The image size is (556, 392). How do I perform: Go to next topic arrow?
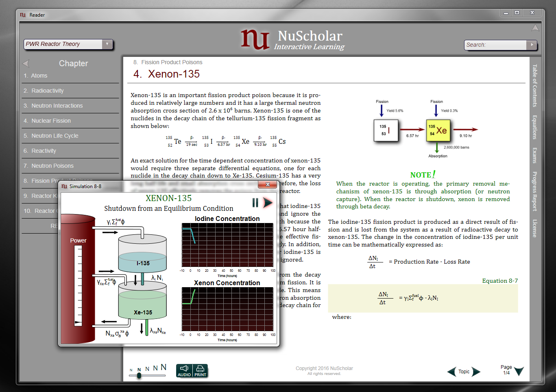click(476, 372)
